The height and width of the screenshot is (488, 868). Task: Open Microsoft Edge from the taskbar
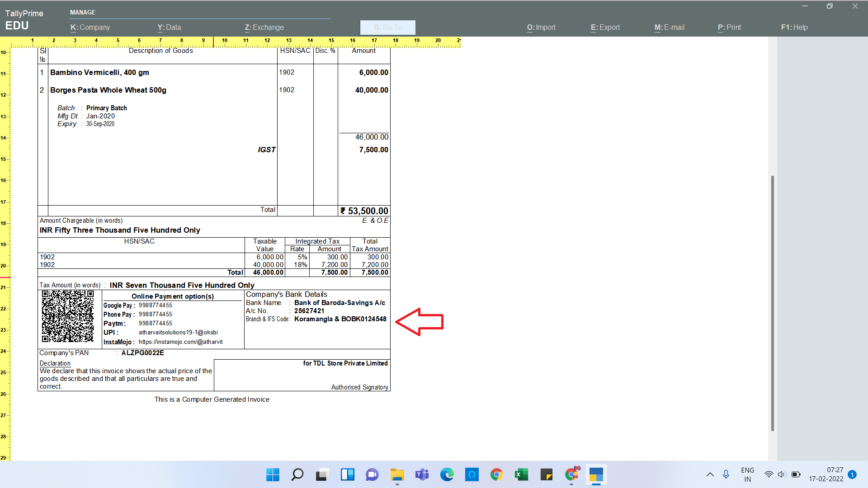pyautogui.click(x=447, y=475)
